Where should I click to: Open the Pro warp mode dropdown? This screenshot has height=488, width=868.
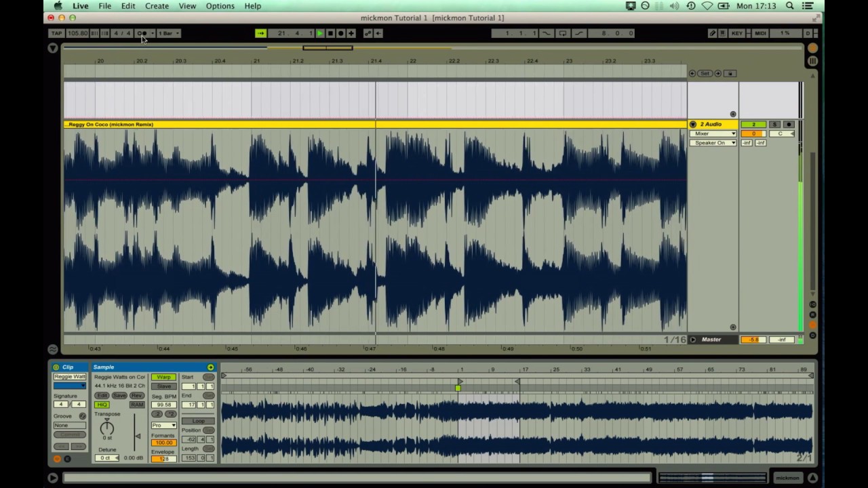point(163,425)
